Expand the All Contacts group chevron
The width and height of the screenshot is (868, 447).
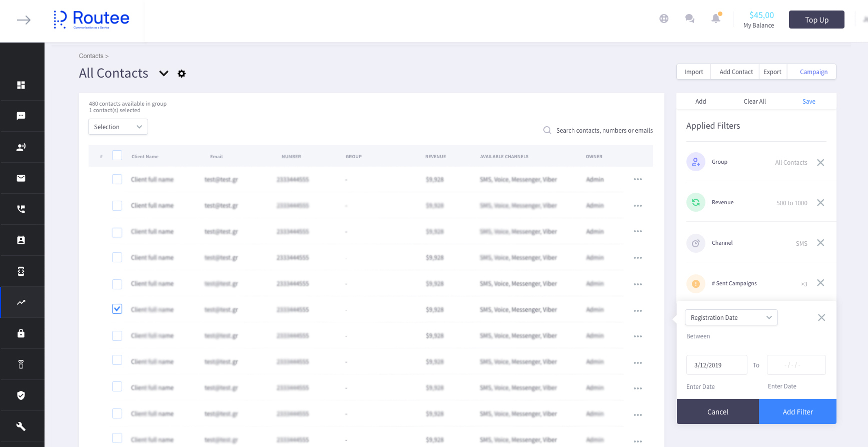164,74
